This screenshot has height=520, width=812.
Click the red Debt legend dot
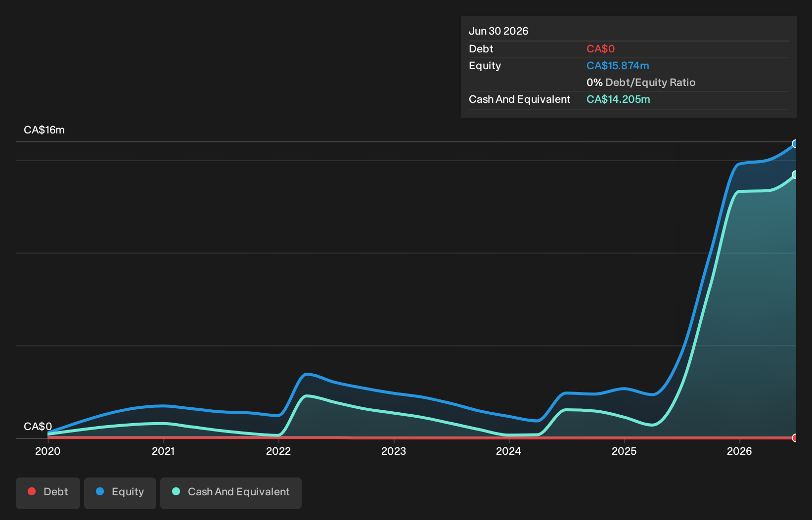point(32,491)
